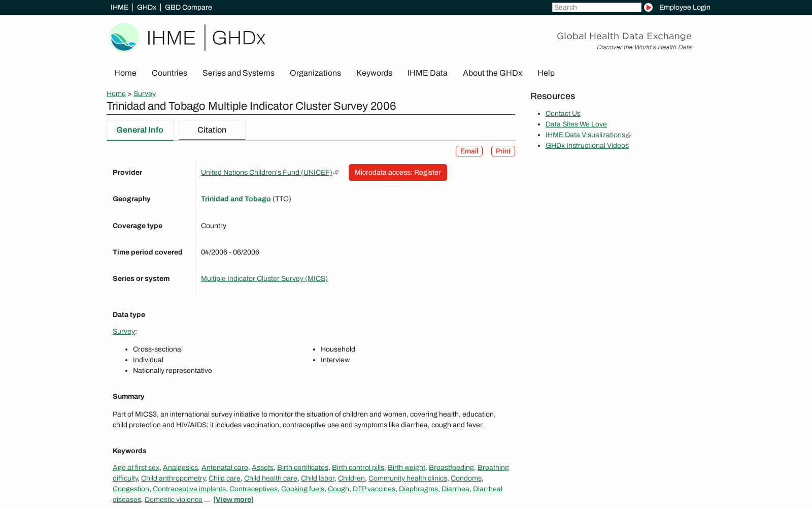Image resolution: width=812 pixels, height=508 pixels.
Task: Click the Community health clinics keyword
Action: click(408, 478)
